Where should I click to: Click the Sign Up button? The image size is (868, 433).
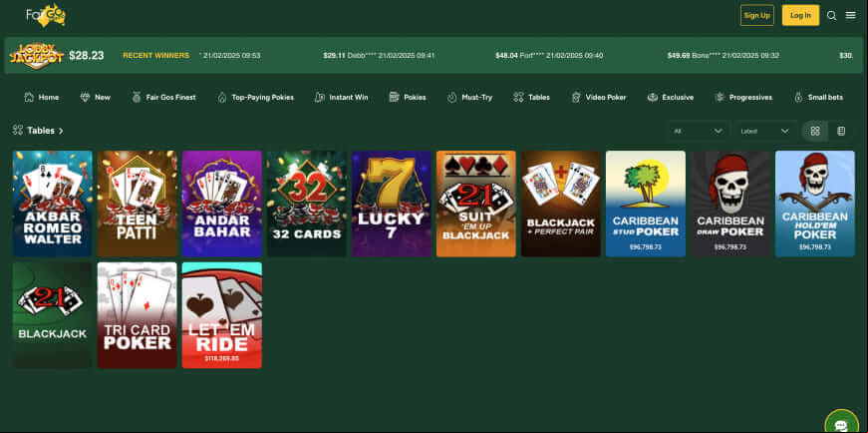pos(757,16)
